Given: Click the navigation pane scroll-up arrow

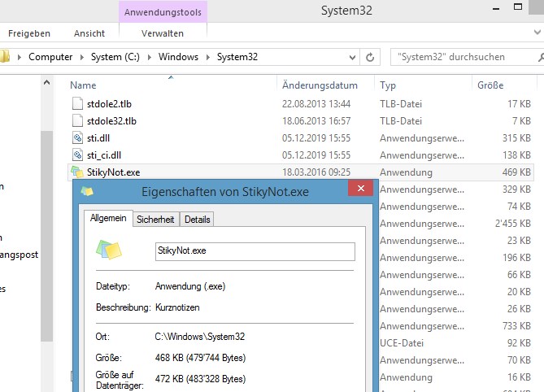Looking at the screenshot, I should (47, 83).
